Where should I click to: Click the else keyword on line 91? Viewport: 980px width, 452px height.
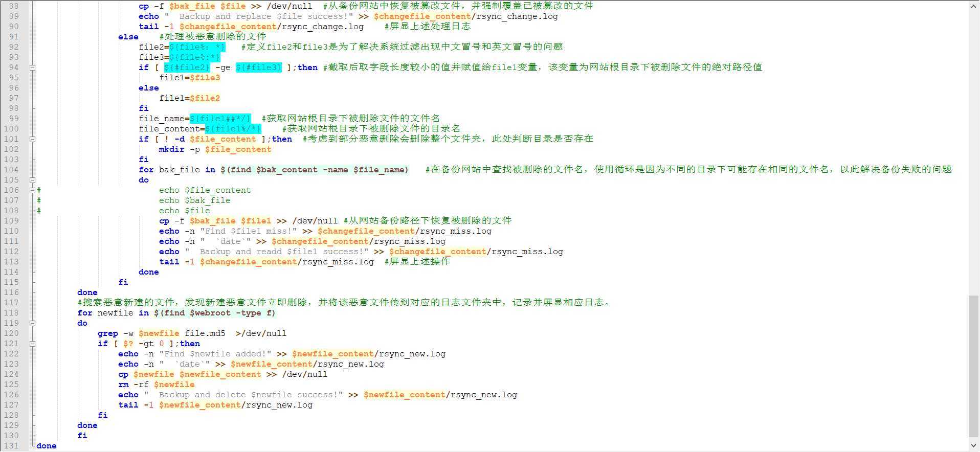coord(128,37)
